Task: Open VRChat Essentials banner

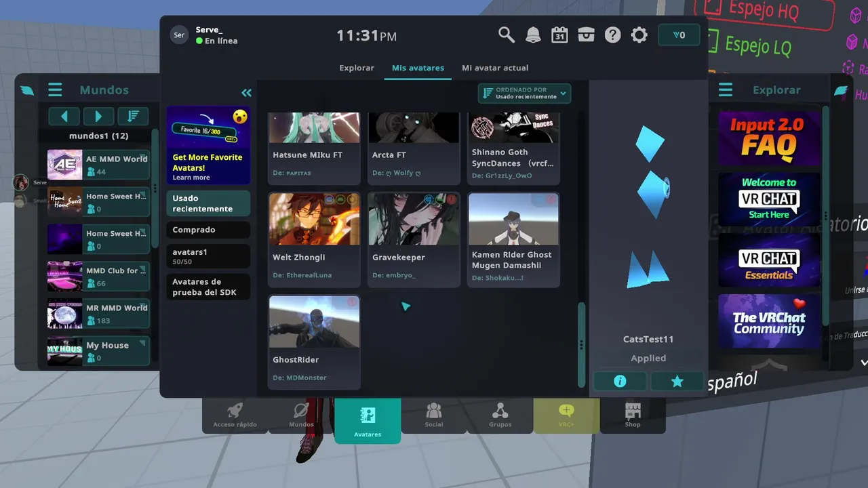Action: [769, 260]
